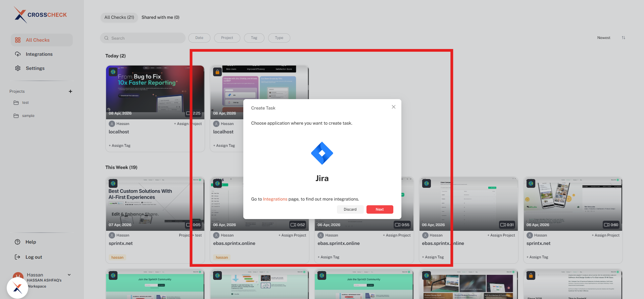644x299 pixels.
Task: Add a new project with plus icon
Action: click(70, 91)
